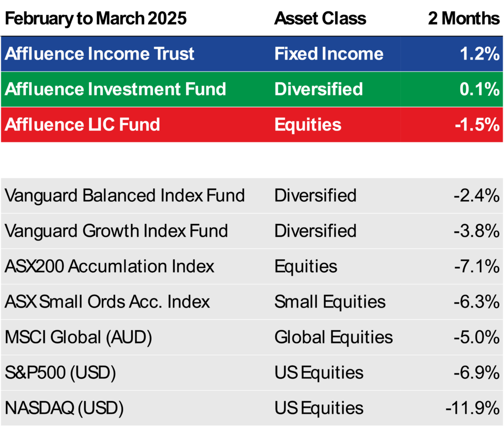Image resolution: width=504 pixels, height=430 pixels.
Task: Select the February to March 2025 heading
Action: (95, 19)
